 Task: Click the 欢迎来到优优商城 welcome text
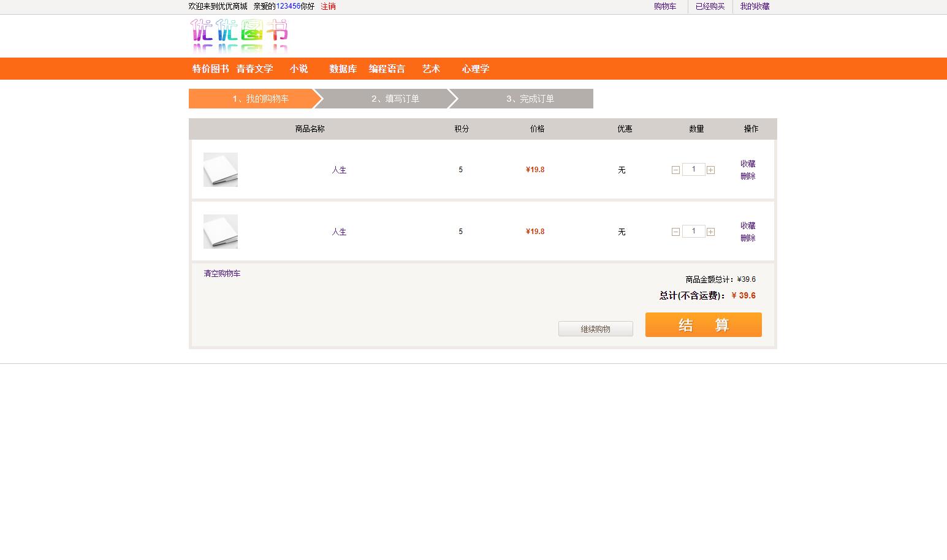218,6
